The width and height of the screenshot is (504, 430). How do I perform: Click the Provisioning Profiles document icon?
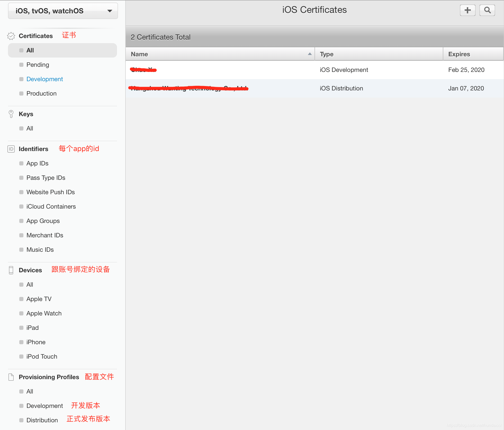[x=11, y=377]
